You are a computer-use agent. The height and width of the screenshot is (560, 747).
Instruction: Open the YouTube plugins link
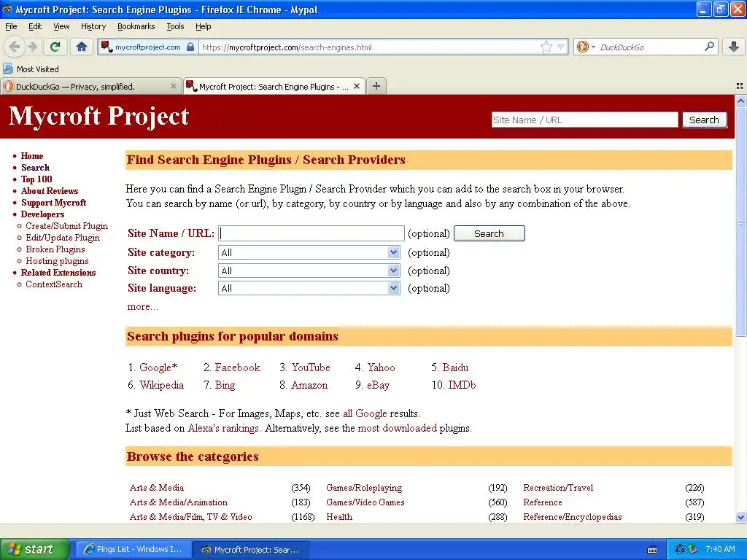tap(311, 367)
